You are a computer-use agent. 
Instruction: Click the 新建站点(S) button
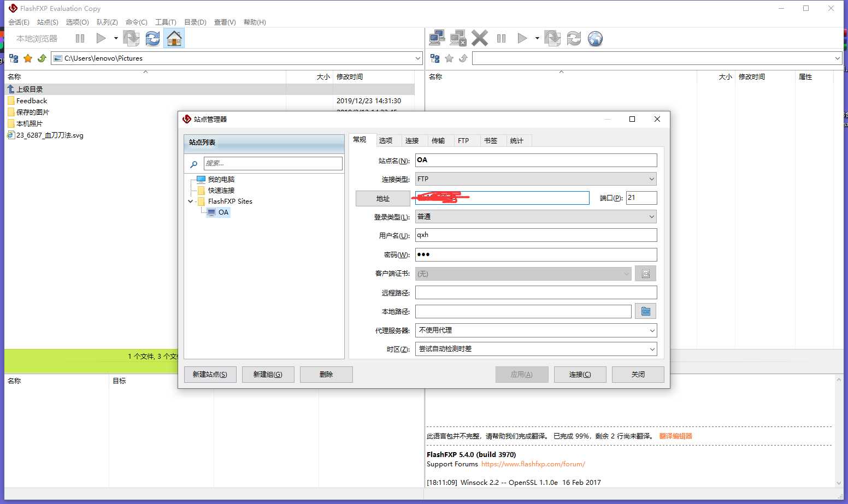coord(210,375)
